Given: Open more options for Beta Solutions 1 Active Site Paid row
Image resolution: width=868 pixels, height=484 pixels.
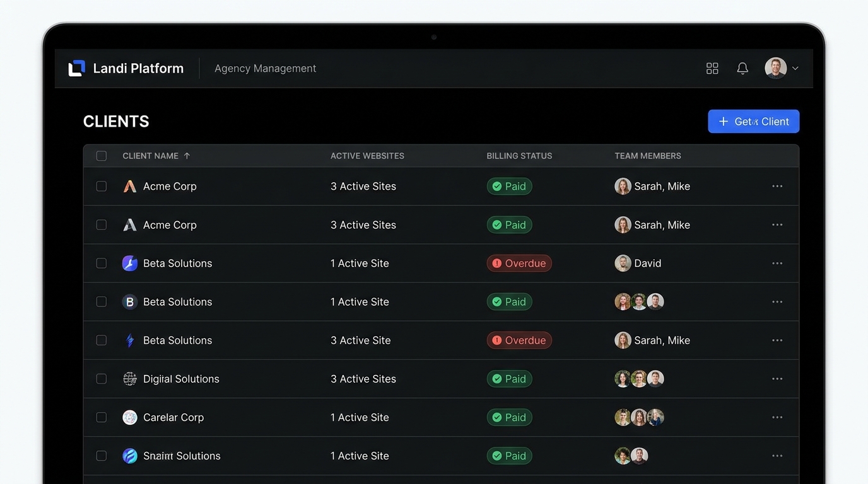Looking at the screenshot, I should 777,302.
